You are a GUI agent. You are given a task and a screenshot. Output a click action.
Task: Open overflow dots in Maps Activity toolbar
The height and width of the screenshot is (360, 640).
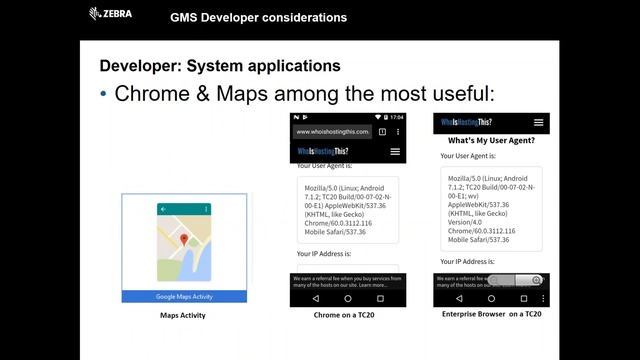coord(206,209)
